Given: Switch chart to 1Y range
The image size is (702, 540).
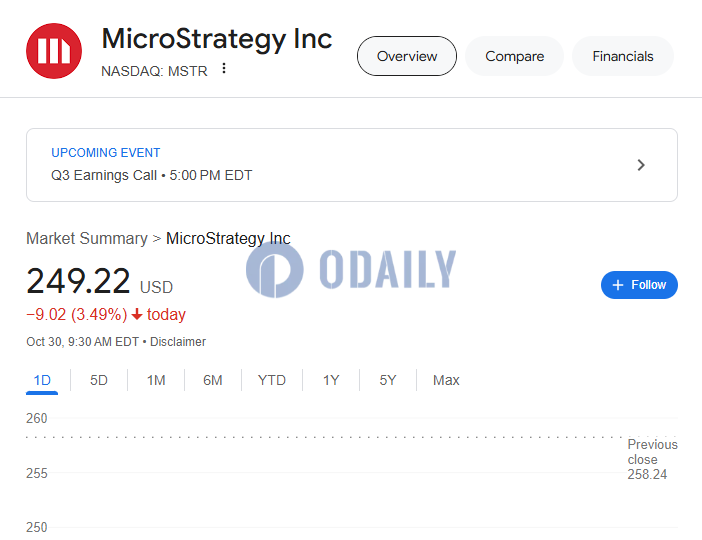Looking at the screenshot, I should [331, 381].
